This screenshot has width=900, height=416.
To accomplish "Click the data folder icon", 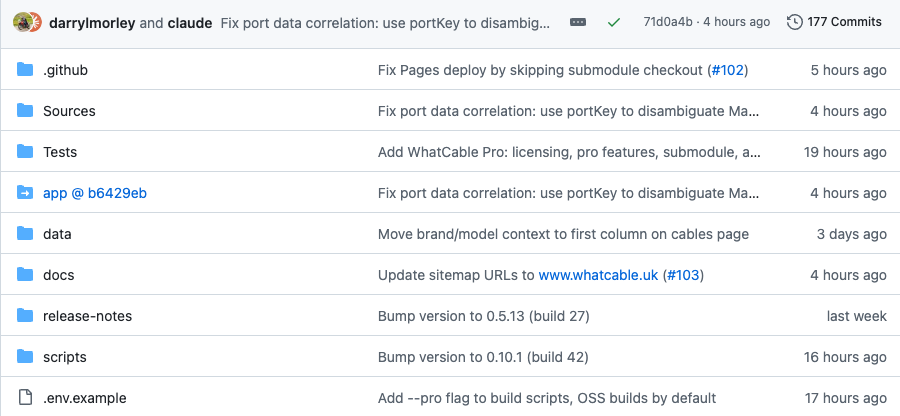I will point(25,234).
